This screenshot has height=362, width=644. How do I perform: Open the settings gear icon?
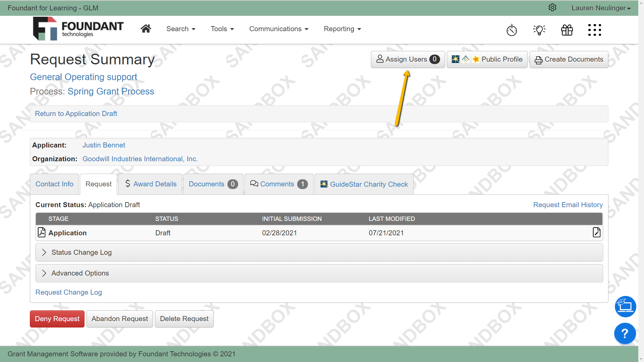tap(552, 8)
